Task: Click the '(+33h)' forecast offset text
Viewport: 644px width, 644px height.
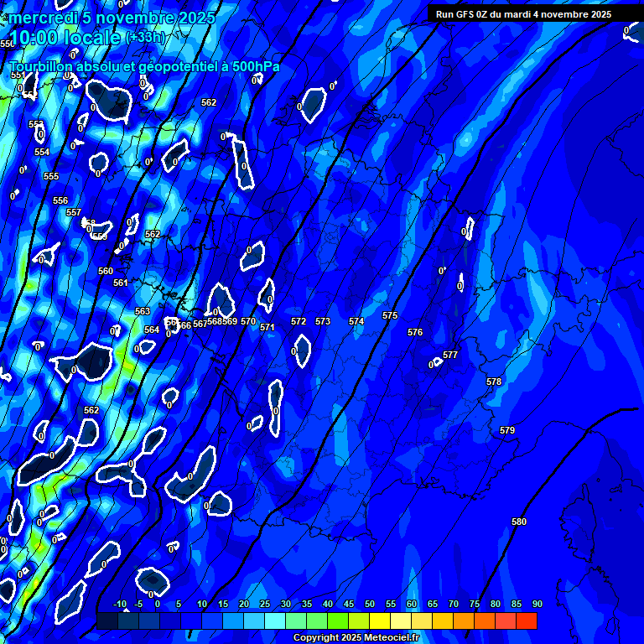Action: click(145, 38)
